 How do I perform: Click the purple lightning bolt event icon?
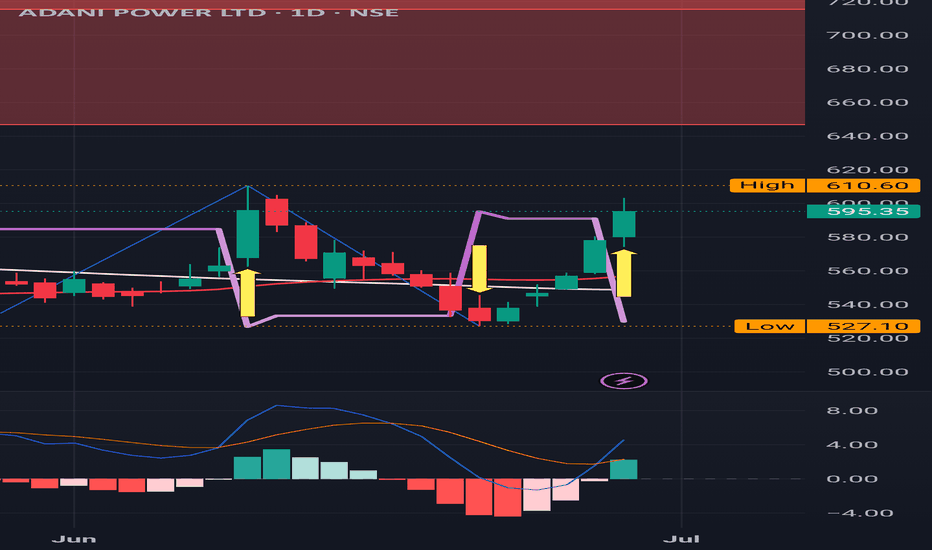click(624, 381)
